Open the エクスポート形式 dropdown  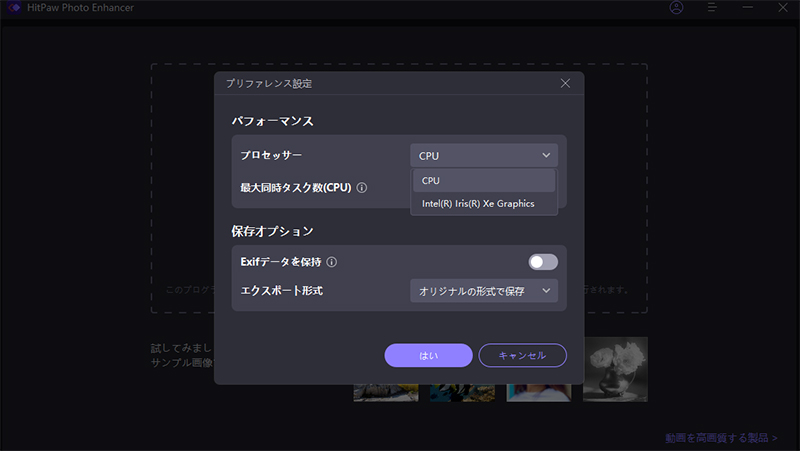point(484,291)
